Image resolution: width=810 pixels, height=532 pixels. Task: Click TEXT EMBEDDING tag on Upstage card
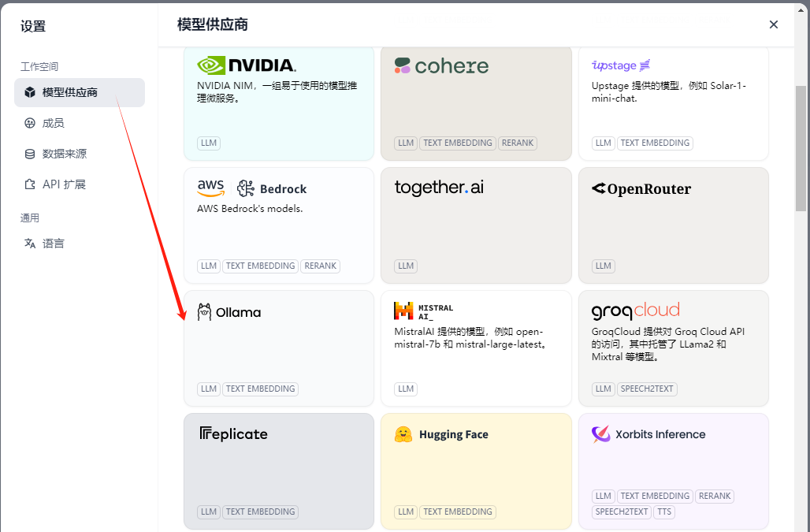[x=655, y=143]
